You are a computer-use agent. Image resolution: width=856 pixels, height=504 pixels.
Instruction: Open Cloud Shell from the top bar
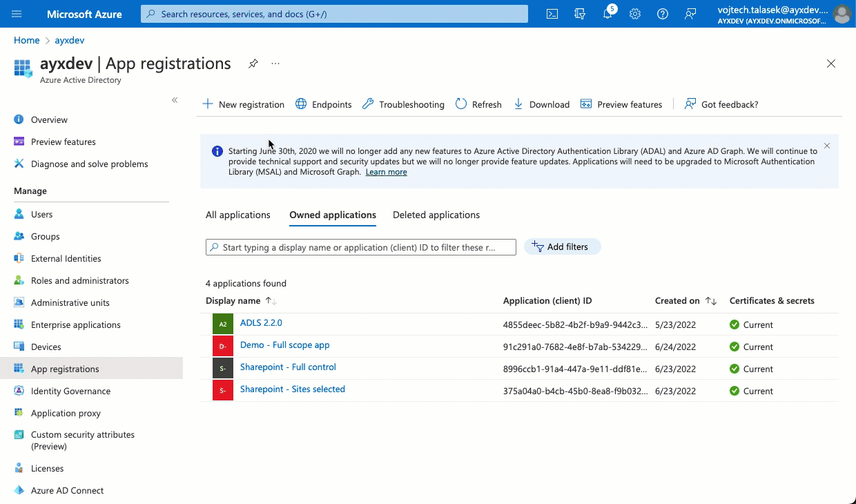(x=552, y=14)
